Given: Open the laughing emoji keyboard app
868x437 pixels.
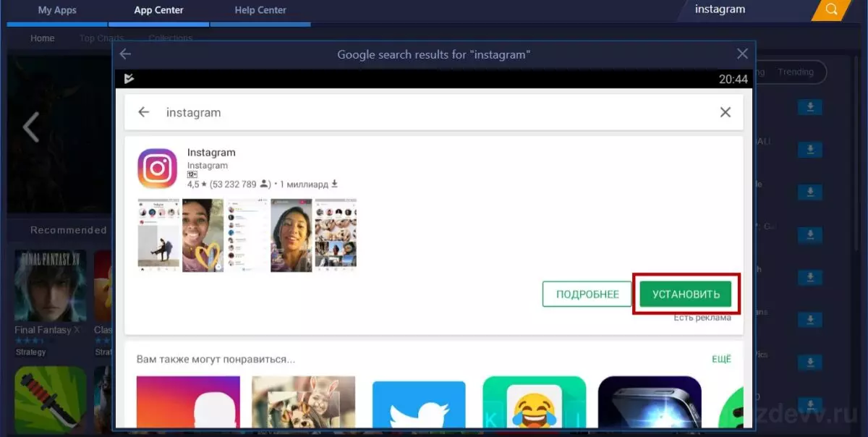Looking at the screenshot, I should 535,402.
